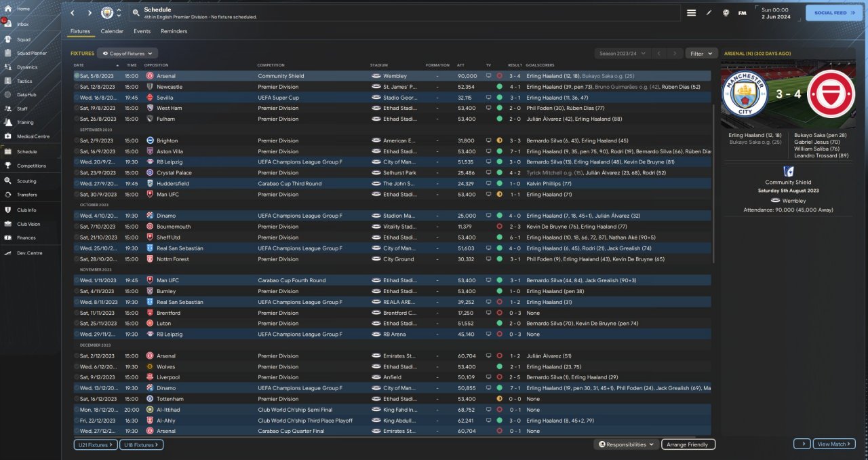
Task: Toggle the row selector for Sevilla fixture
Action: tap(77, 98)
